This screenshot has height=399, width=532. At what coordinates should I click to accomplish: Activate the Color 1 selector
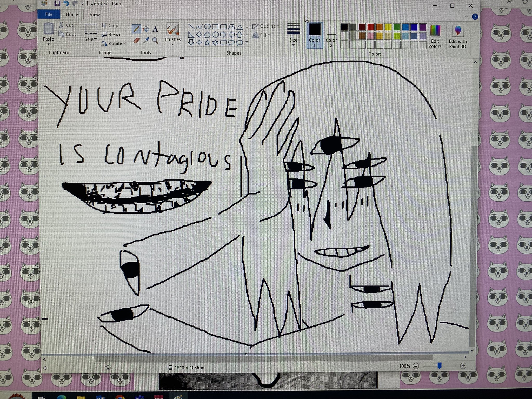click(315, 35)
